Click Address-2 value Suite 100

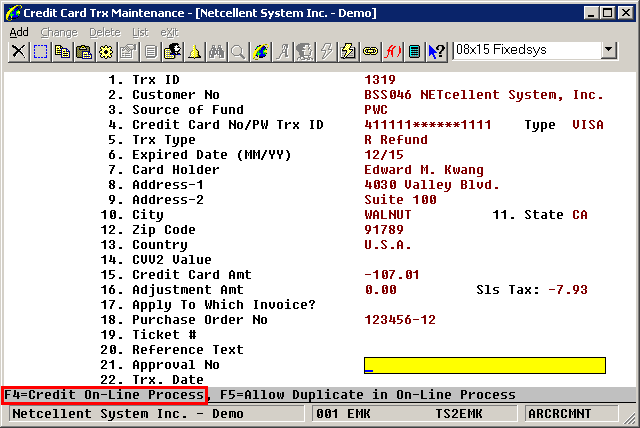[x=400, y=200]
